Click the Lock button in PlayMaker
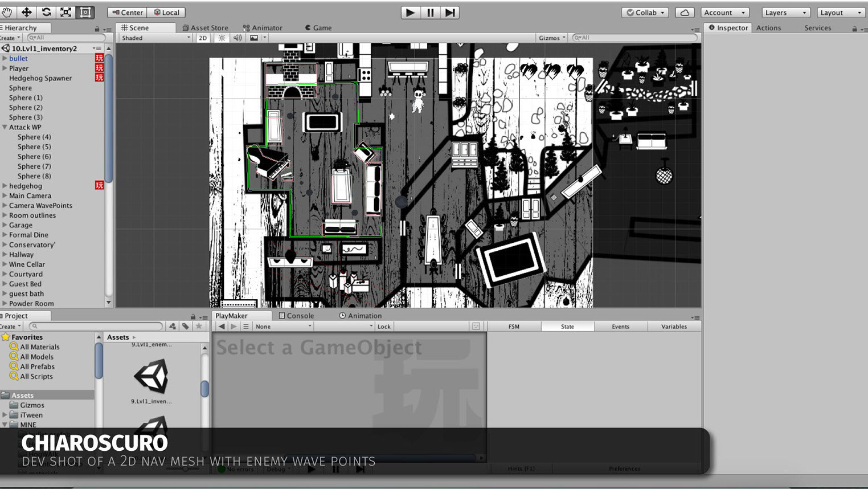 pos(384,327)
